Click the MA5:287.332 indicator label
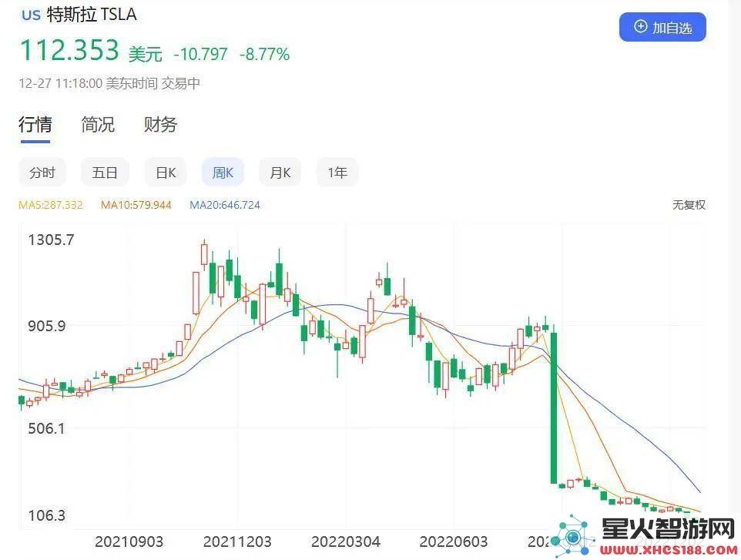Image resolution: width=741 pixels, height=560 pixels. [x=51, y=205]
